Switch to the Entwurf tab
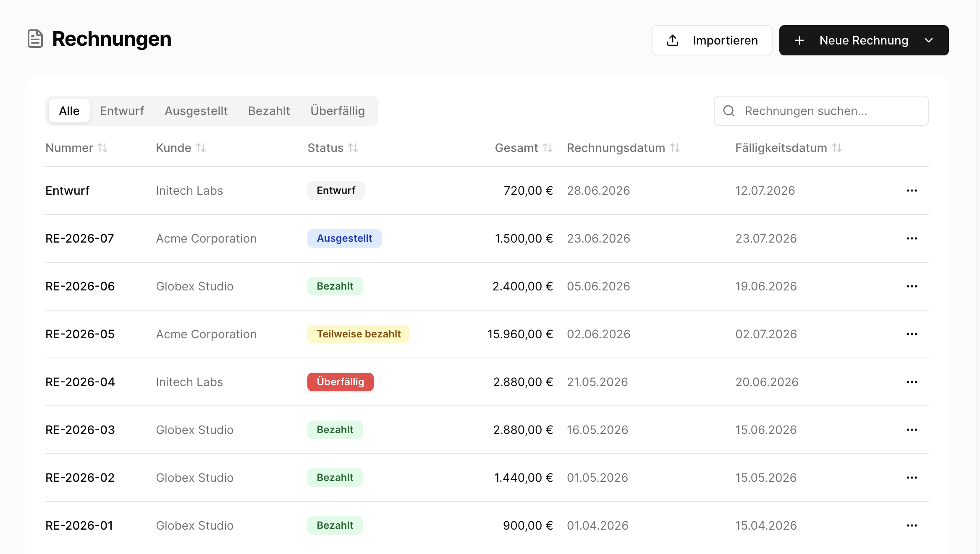 (122, 111)
